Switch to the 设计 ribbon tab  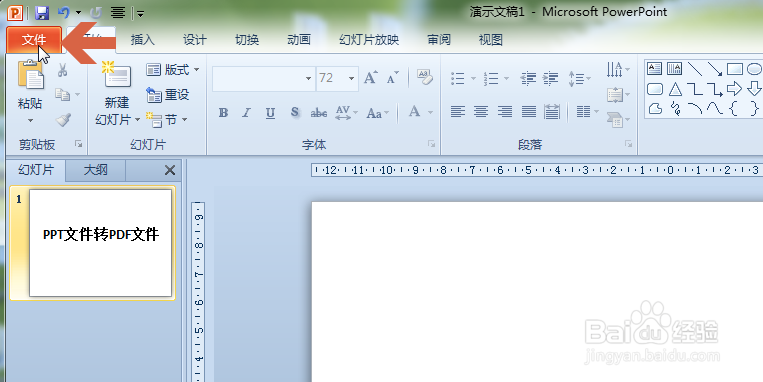[x=195, y=40]
